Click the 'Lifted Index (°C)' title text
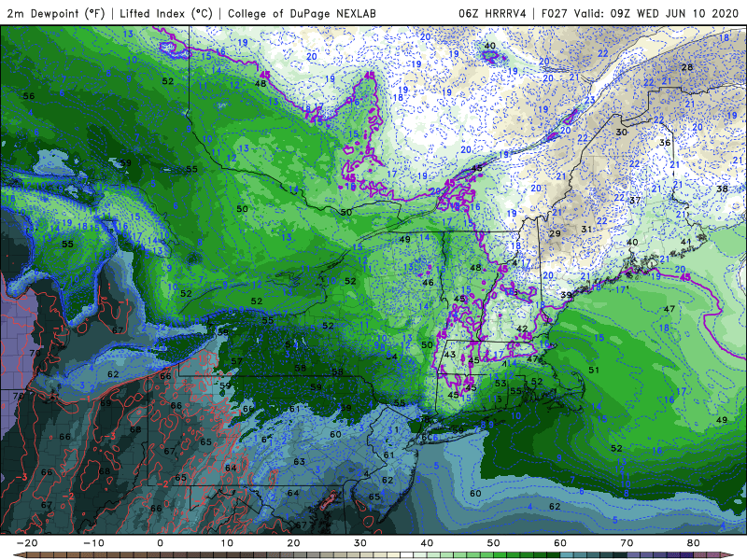Screen dimensions: 747x560 click(x=166, y=13)
